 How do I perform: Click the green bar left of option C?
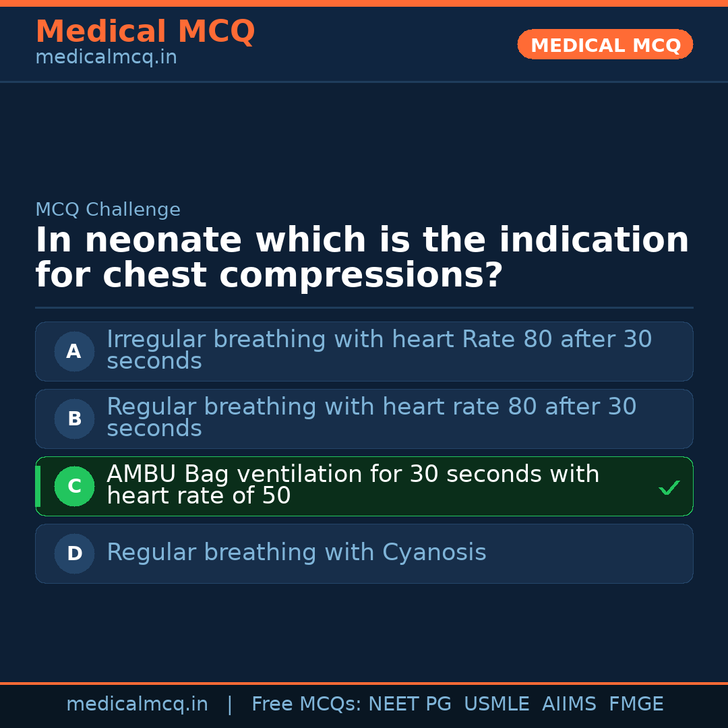click(x=38, y=486)
